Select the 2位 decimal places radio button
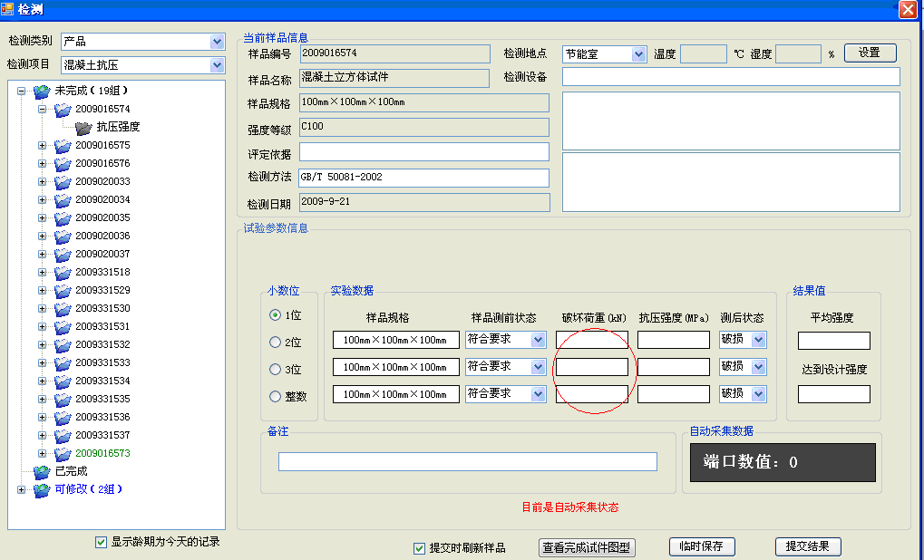The image size is (924, 560). (276, 343)
